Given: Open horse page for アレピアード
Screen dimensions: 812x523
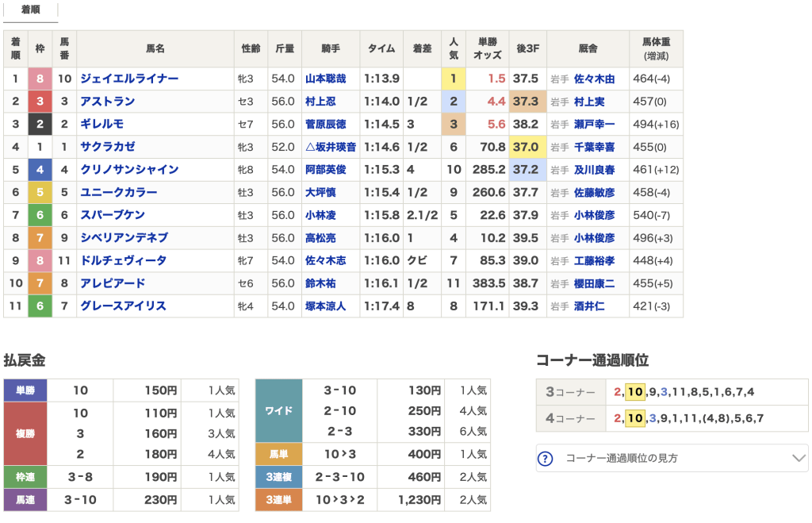Looking at the screenshot, I should 113,283.
